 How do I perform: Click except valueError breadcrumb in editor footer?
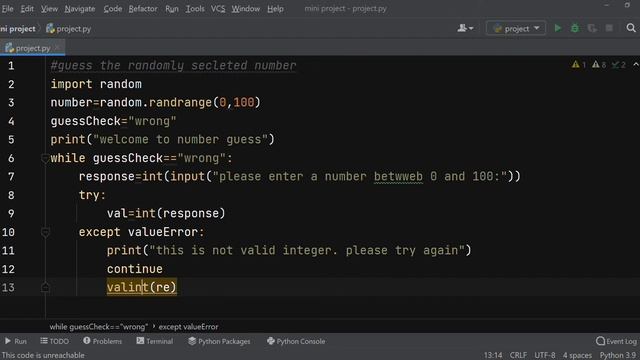pyautogui.click(x=188, y=327)
